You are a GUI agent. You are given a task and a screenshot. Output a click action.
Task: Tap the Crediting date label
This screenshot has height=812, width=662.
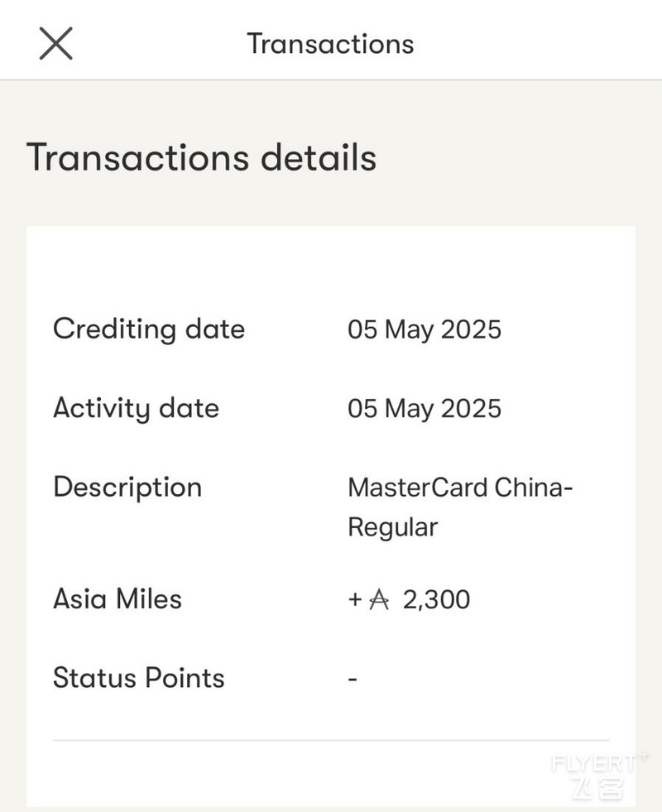point(149,329)
